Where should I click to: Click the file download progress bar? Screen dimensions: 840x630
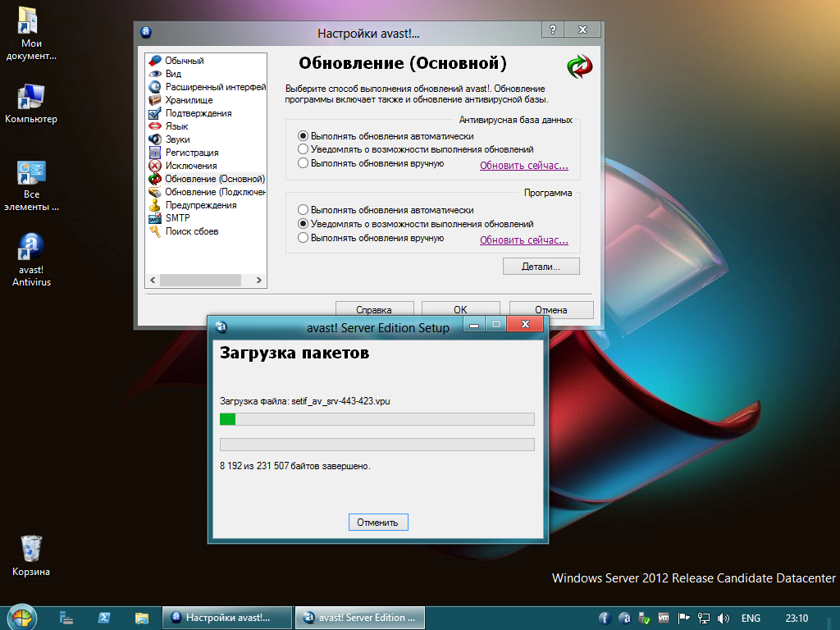(x=377, y=419)
